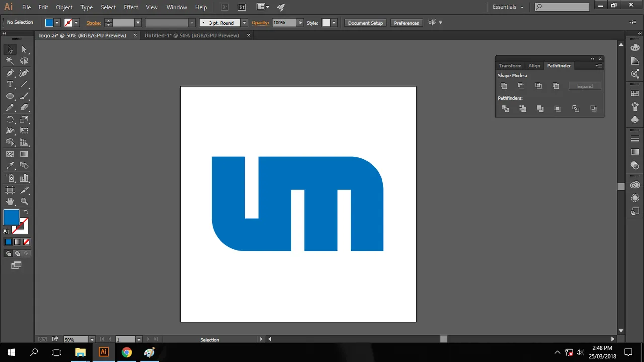Select the Free Transform tool

[24, 131]
